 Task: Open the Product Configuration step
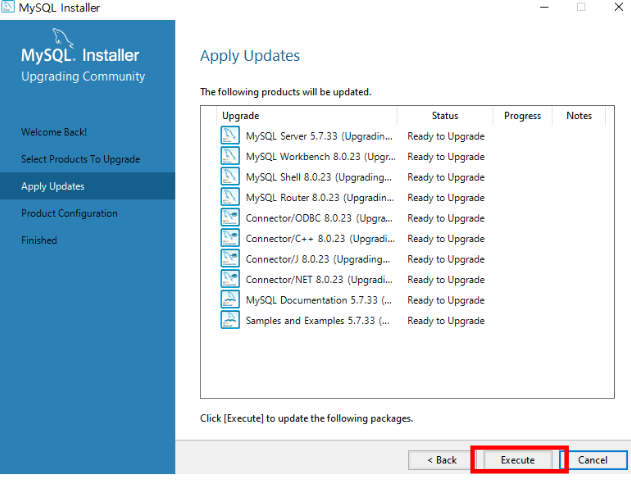tap(69, 213)
